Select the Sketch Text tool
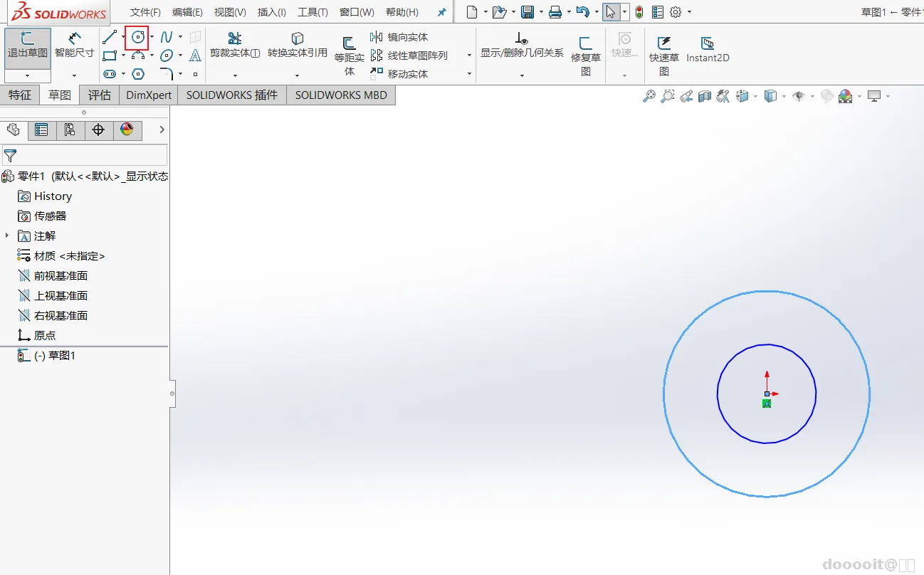 click(x=195, y=56)
